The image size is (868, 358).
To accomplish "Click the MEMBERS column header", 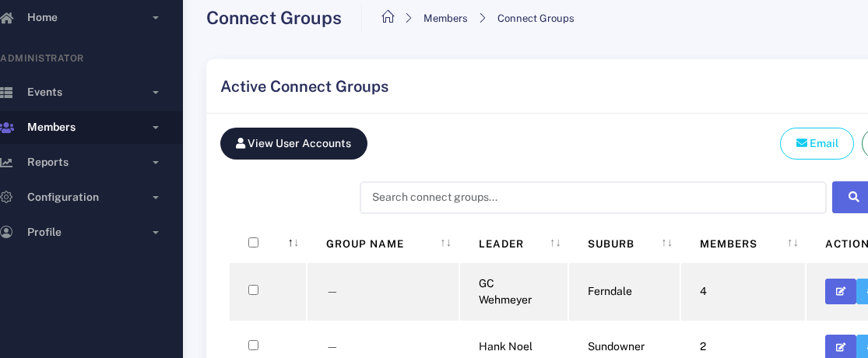I will tap(729, 244).
